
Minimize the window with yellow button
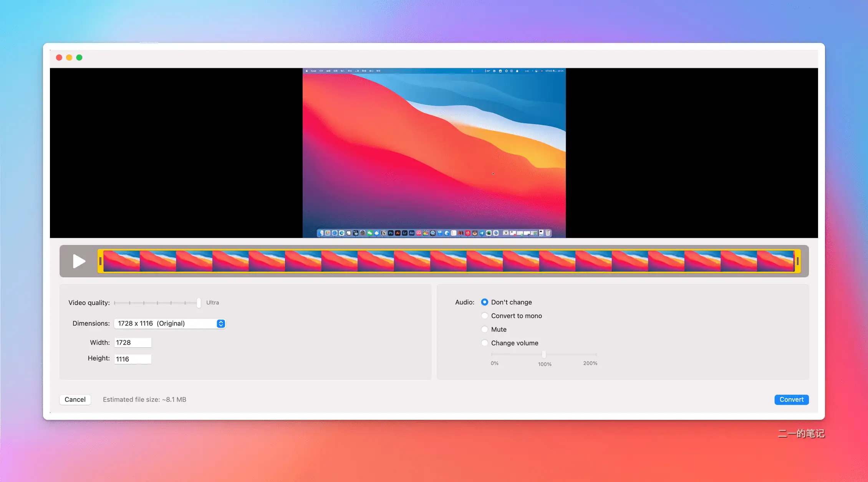(69, 58)
